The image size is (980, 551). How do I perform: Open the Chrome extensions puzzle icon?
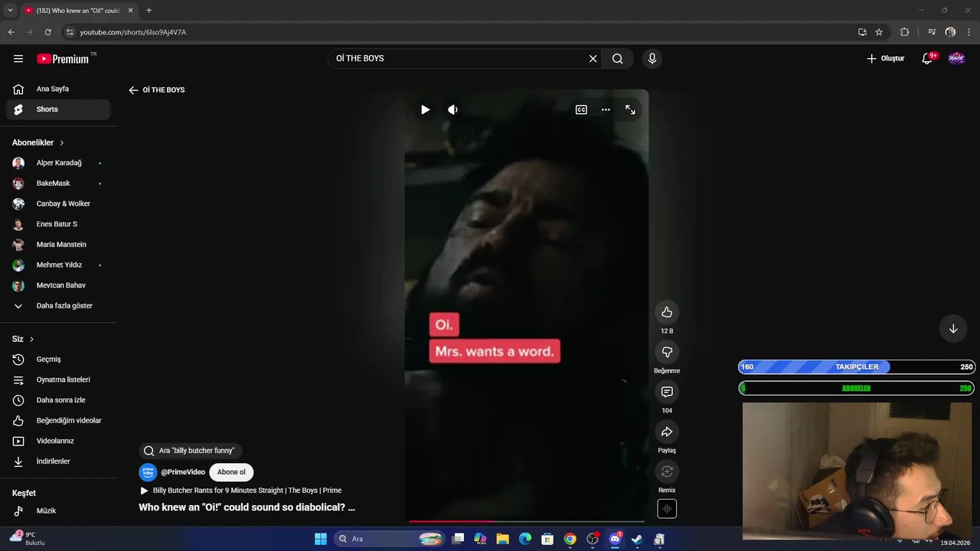pyautogui.click(x=904, y=32)
